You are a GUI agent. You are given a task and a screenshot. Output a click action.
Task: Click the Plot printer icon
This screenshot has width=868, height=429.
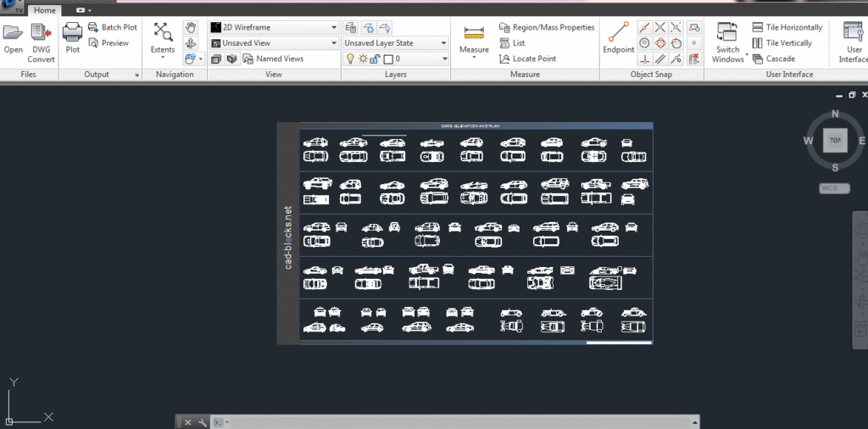pyautogui.click(x=73, y=33)
